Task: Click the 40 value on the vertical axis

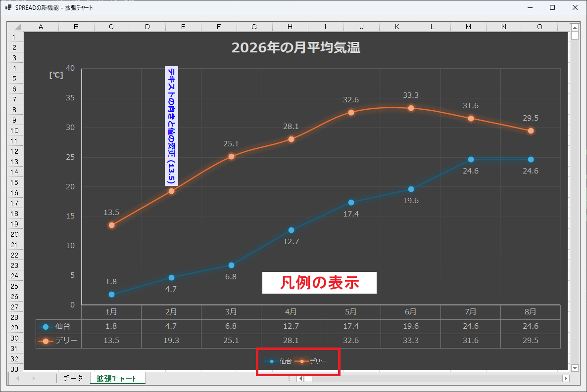Action: tap(70, 68)
